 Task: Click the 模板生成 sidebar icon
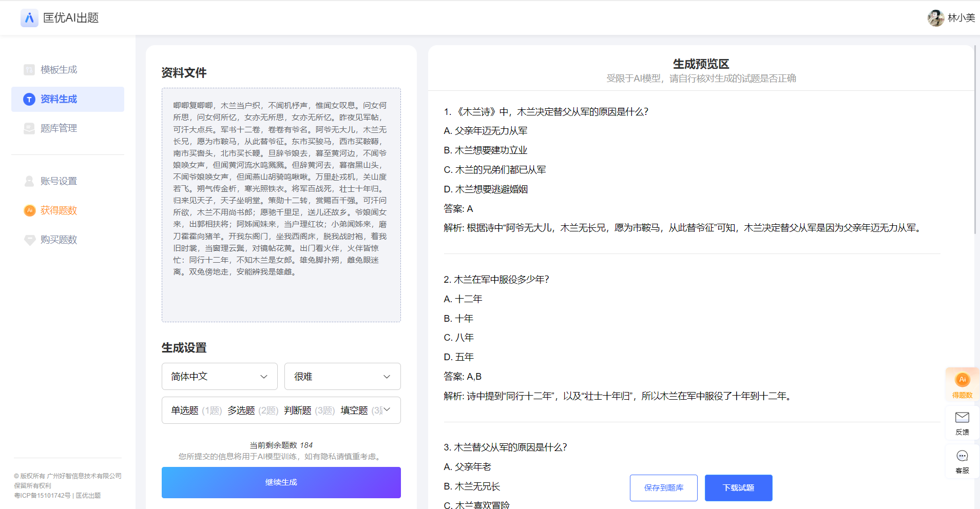pyautogui.click(x=29, y=70)
